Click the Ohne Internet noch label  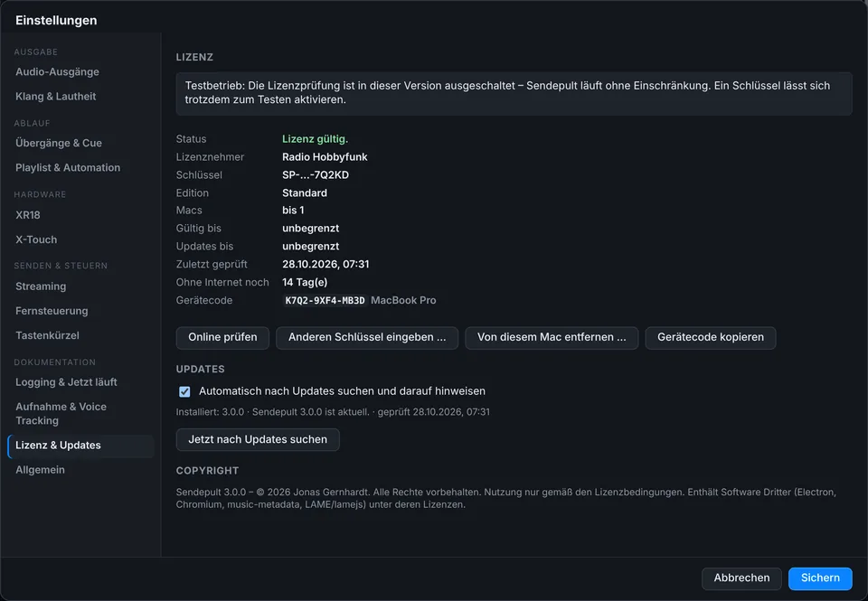[222, 282]
